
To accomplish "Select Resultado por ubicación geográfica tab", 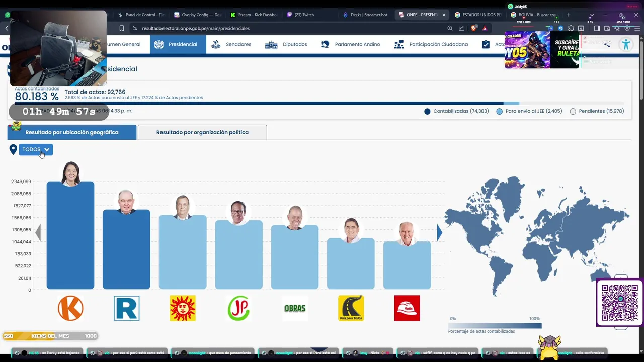I will click(72, 132).
